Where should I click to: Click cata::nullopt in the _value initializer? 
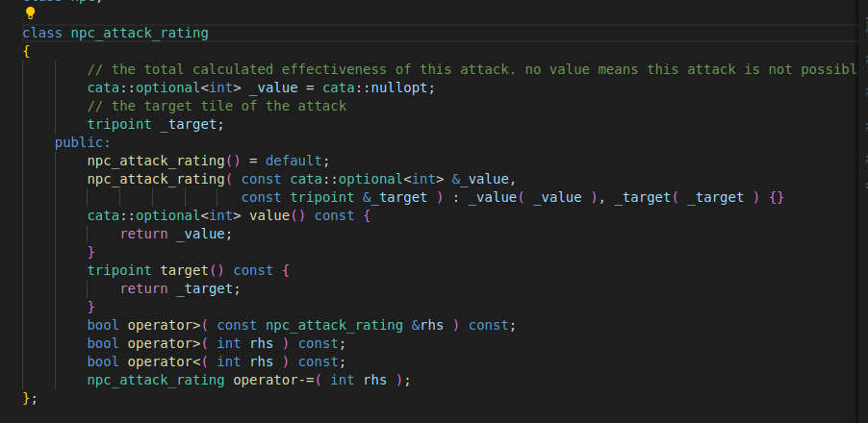tap(375, 87)
